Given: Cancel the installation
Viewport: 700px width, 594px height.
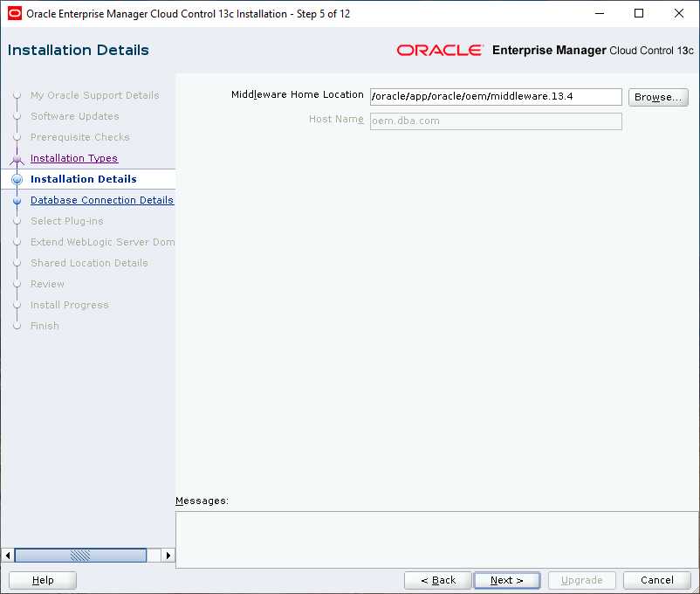Looking at the screenshot, I should (x=656, y=580).
